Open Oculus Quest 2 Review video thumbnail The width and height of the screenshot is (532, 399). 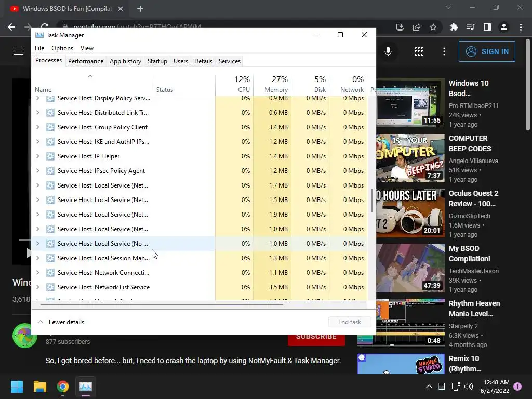click(x=410, y=213)
